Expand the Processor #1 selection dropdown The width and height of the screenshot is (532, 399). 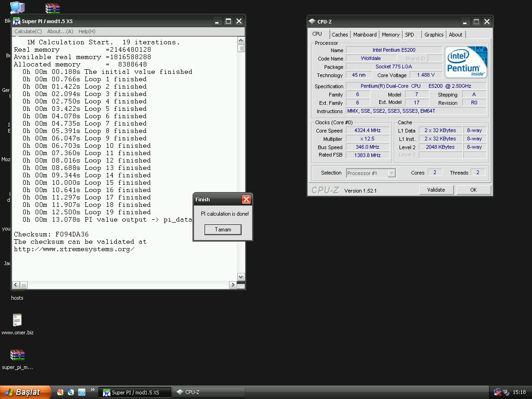[x=392, y=173]
